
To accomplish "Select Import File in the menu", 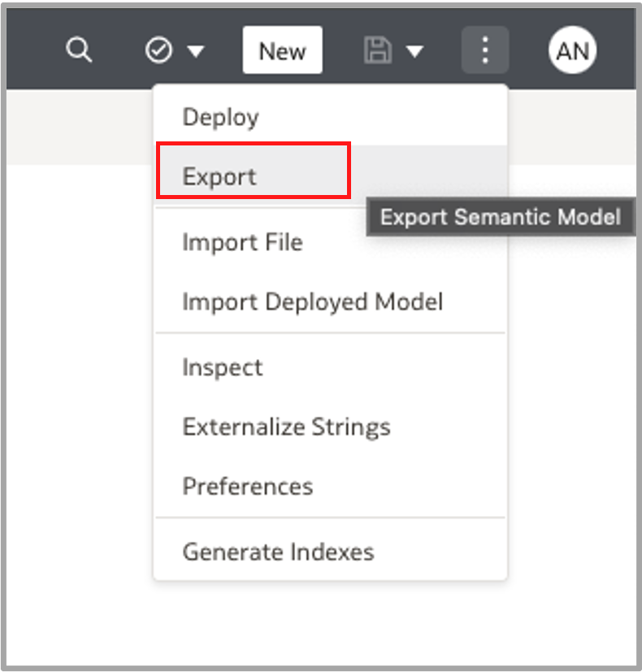I will [242, 242].
